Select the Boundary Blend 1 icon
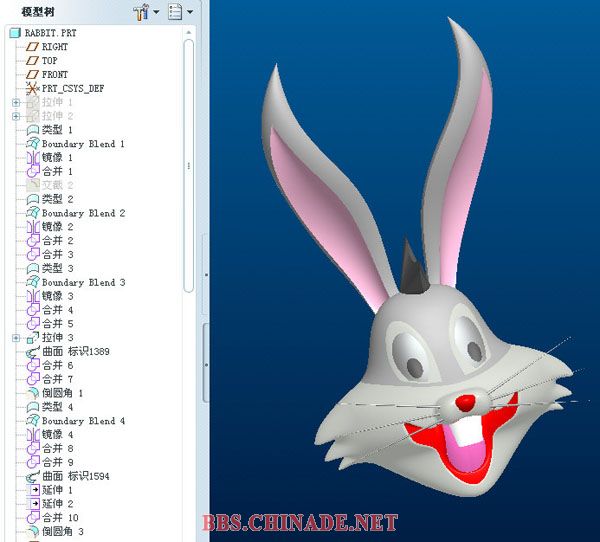The width and height of the screenshot is (600, 542). pyautogui.click(x=33, y=144)
